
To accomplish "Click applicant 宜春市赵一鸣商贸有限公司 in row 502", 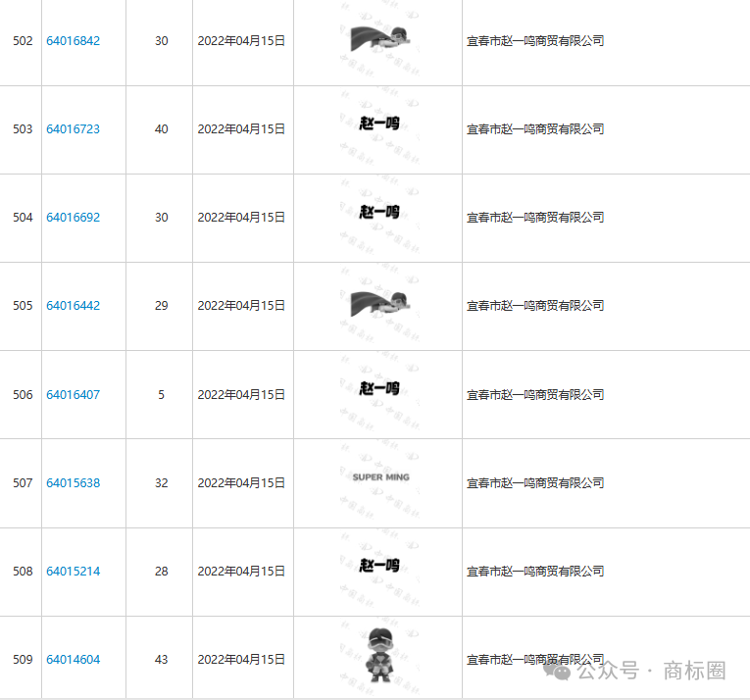I will coord(535,41).
